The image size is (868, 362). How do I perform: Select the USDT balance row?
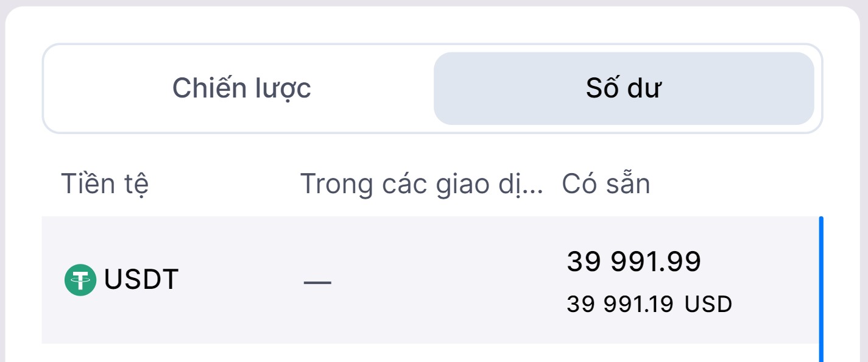(426, 280)
